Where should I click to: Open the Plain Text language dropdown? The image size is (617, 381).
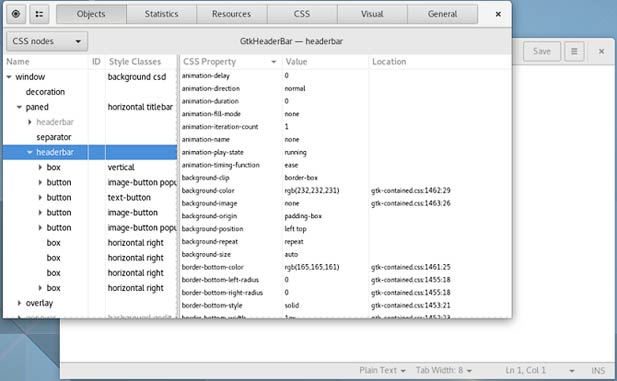(x=382, y=370)
